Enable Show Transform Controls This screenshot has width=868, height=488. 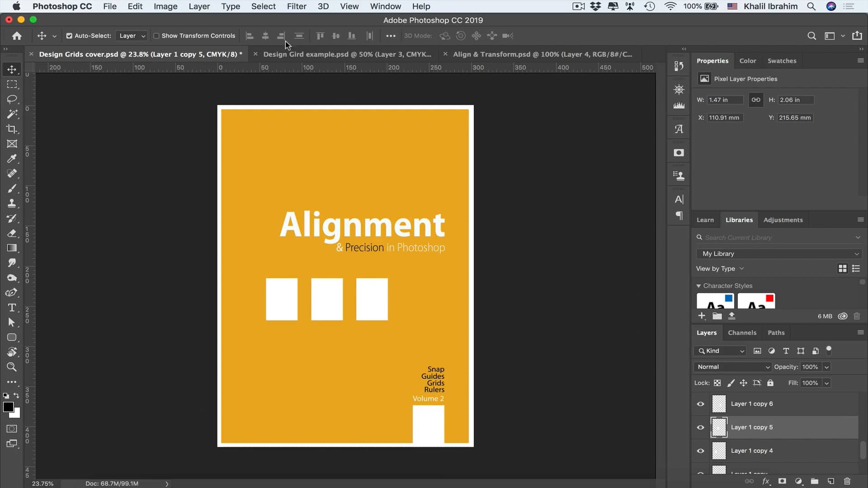pyautogui.click(x=156, y=36)
